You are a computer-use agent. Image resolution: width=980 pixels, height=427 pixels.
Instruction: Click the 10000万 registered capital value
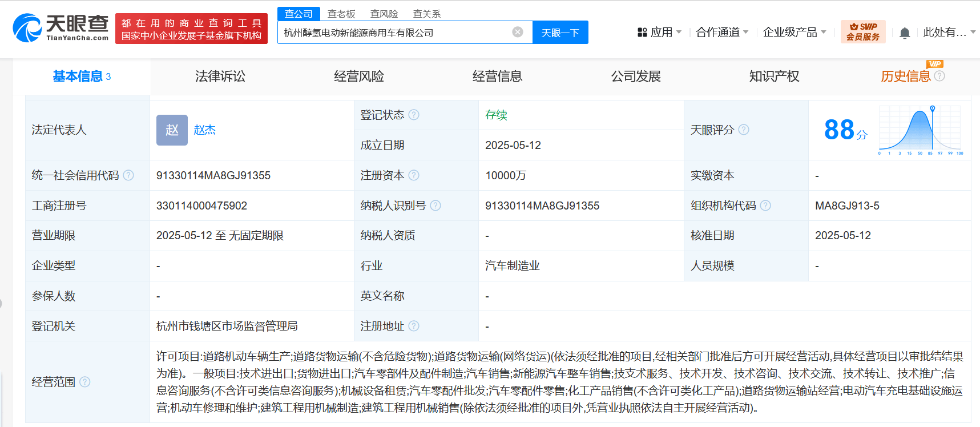[506, 175]
